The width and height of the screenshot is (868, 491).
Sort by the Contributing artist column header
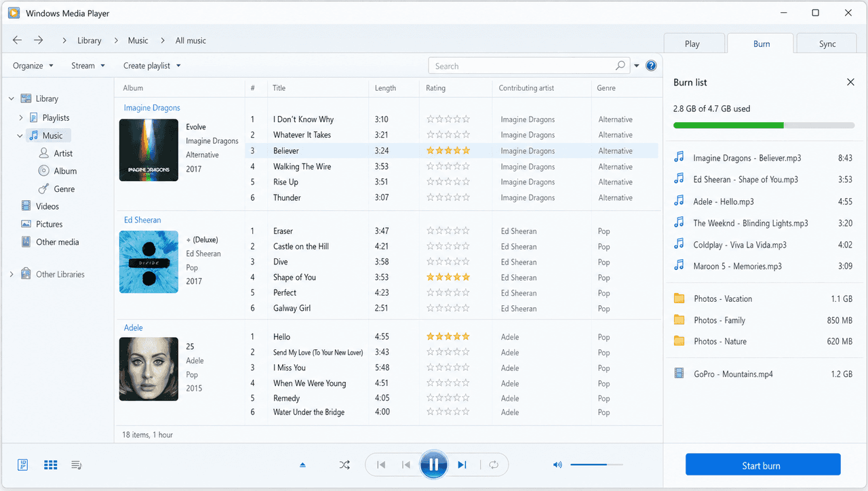pos(526,88)
